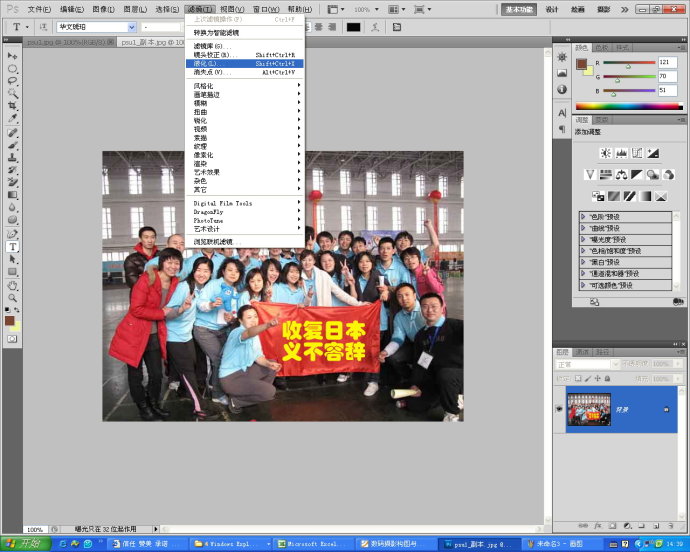Click the Levels adjustment icon
This screenshot has height=552, width=690.
621,153
